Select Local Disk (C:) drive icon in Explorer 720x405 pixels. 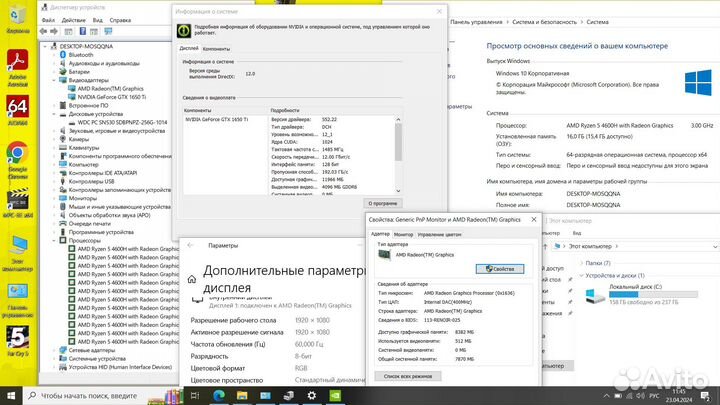click(x=595, y=294)
